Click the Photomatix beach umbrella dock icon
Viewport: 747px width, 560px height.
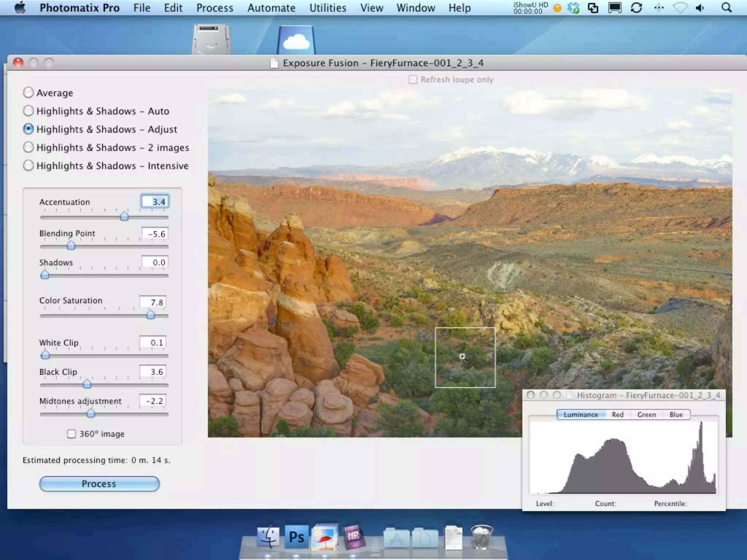click(x=324, y=537)
